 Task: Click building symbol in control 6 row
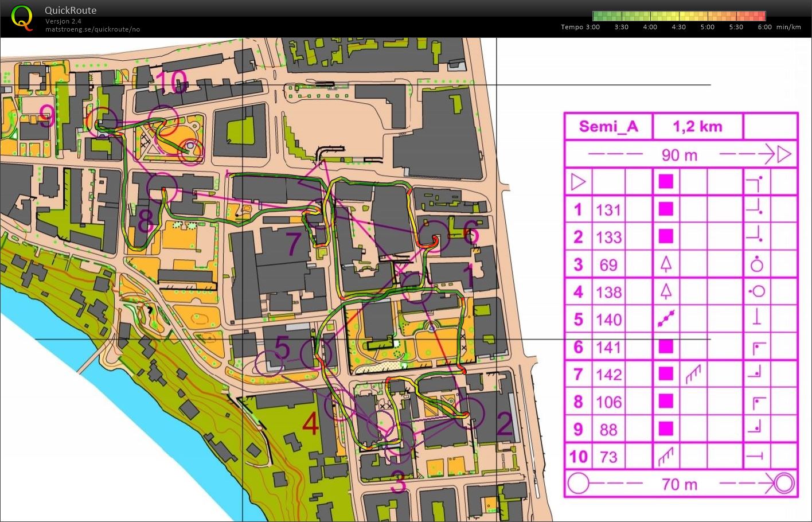click(665, 346)
